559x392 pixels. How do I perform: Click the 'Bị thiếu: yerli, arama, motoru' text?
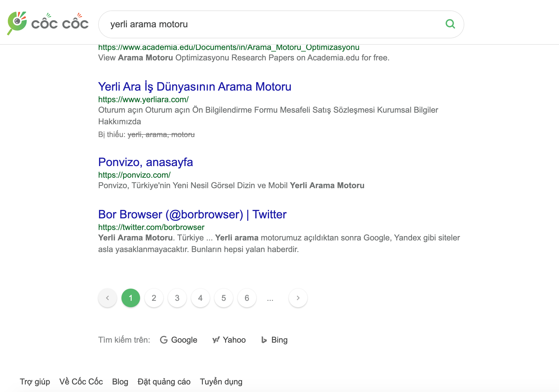tap(146, 135)
